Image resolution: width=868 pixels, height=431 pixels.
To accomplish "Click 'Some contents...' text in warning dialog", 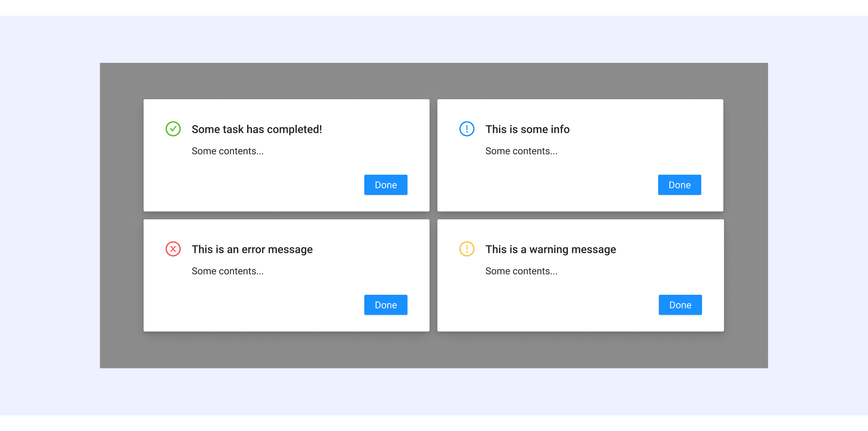I will pos(521,271).
